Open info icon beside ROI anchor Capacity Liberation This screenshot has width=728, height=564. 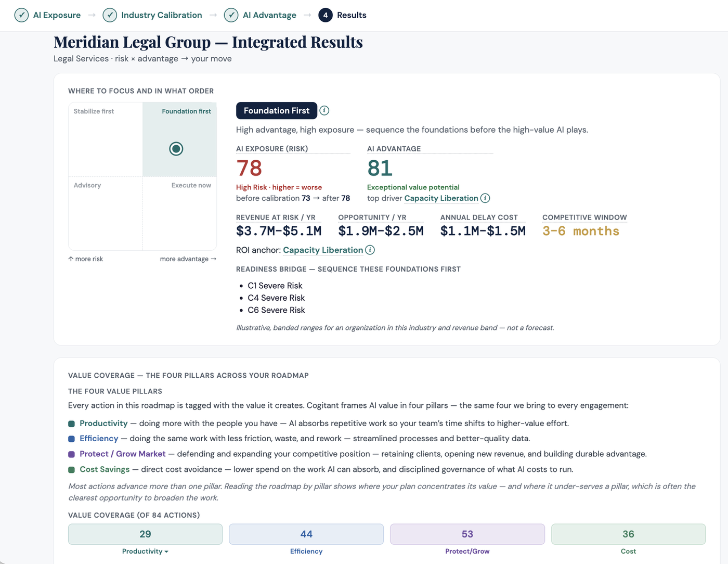(x=370, y=250)
